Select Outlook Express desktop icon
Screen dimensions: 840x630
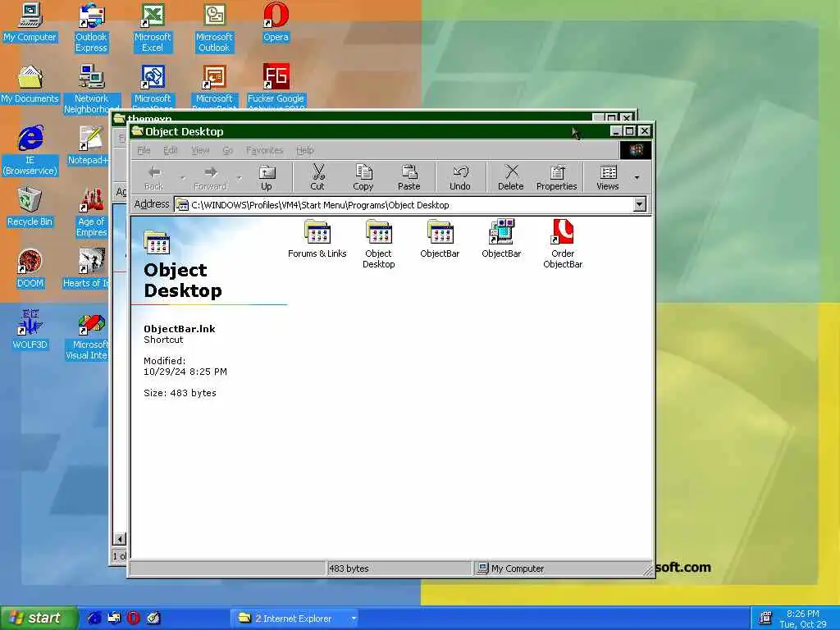[91, 28]
